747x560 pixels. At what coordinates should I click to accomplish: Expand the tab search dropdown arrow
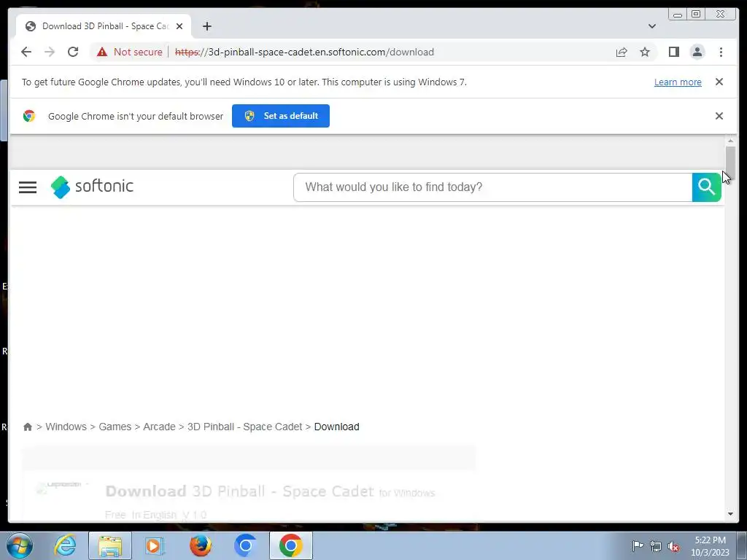pyautogui.click(x=651, y=26)
